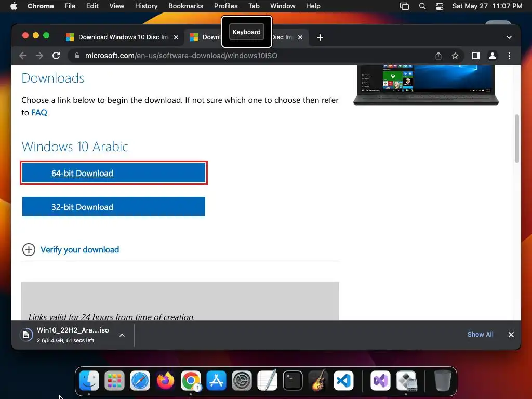The height and width of the screenshot is (399, 532).
Task: Open Spotlight search icon
Action: (422, 6)
